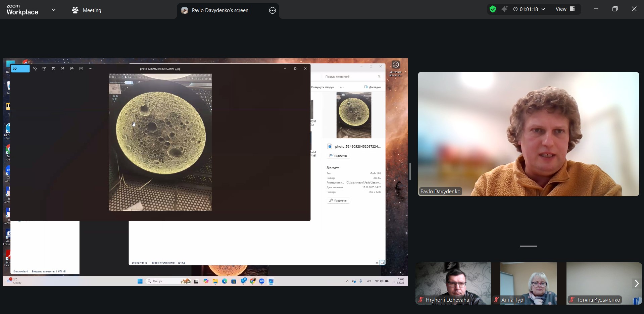Click the Windows Start icon in shared taskbar
This screenshot has height=314, width=644.
click(x=140, y=281)
